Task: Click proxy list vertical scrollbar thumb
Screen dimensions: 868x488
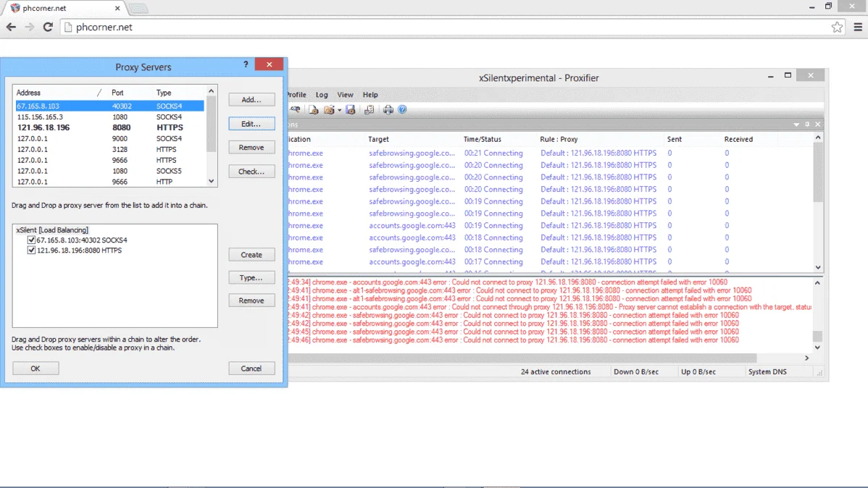Action: pyautogui.click(x=211, y=125)
